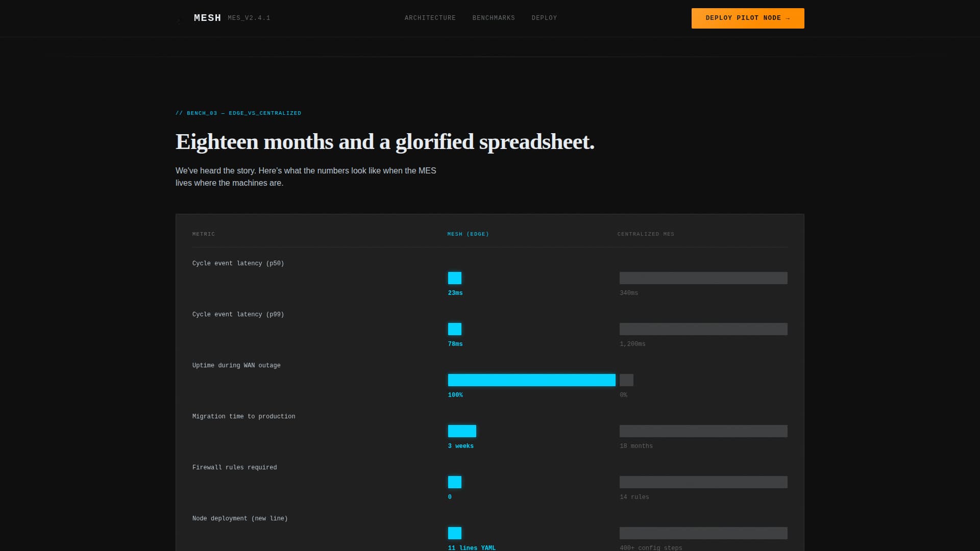980x551 pixels.
Task: Click the 'Migration time to production' row label
Action: point(244,416)
